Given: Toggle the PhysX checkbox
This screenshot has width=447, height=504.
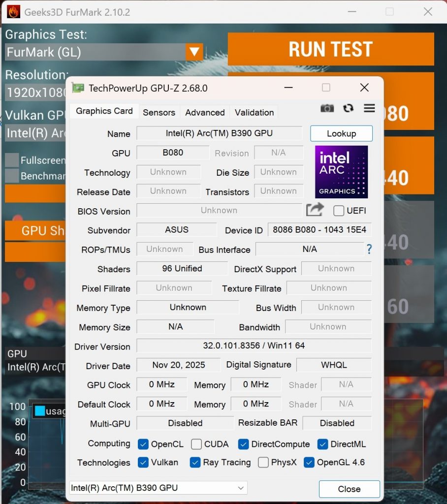Looking at the screenshot, I should coord(263,463).
